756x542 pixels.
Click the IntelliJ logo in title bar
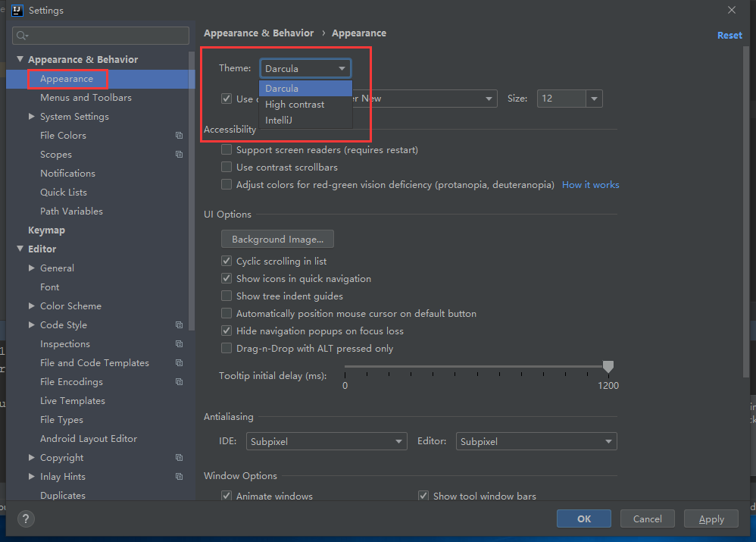17,10
